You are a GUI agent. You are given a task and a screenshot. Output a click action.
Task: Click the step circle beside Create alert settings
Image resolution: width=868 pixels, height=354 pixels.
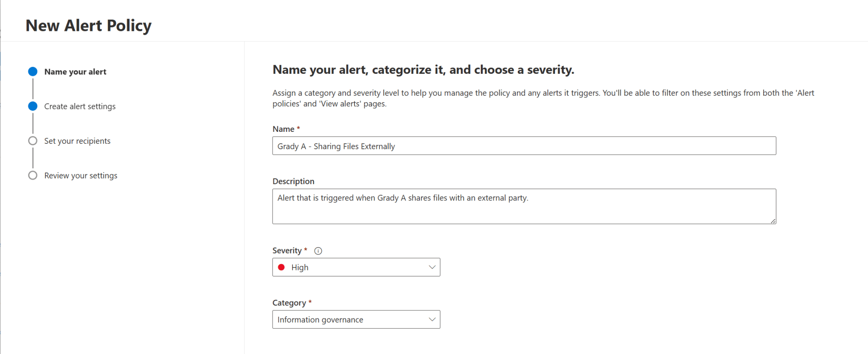pyautogui.click(x=32, y=106)
